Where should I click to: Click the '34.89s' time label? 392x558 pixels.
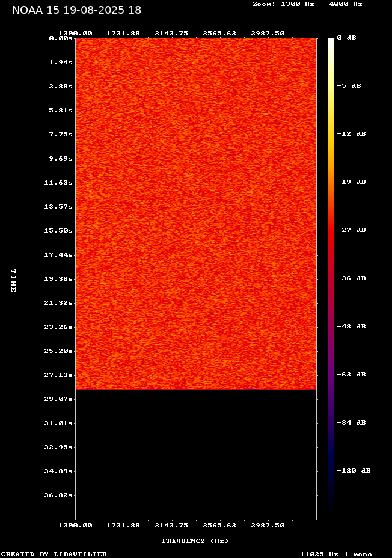tap(58, 471)
